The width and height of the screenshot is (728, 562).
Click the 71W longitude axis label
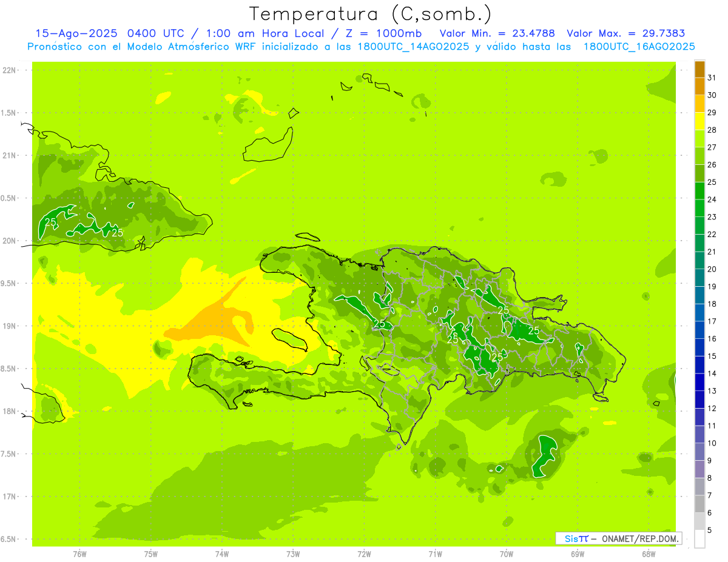coord(435,554)
